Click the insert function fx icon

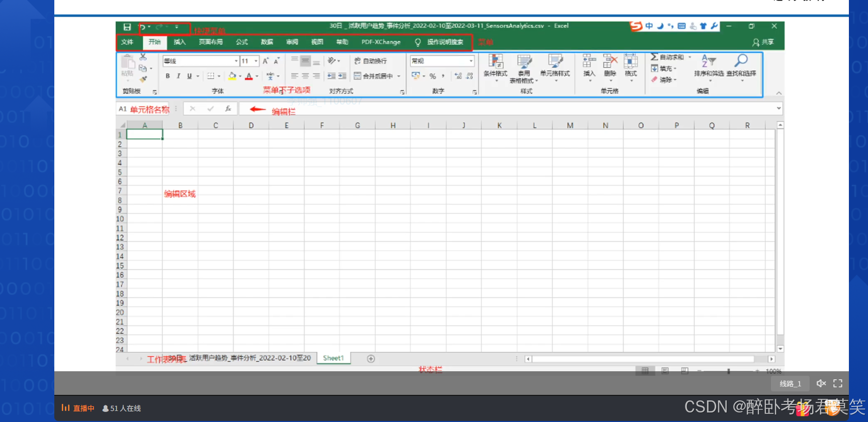coord(228,109)
